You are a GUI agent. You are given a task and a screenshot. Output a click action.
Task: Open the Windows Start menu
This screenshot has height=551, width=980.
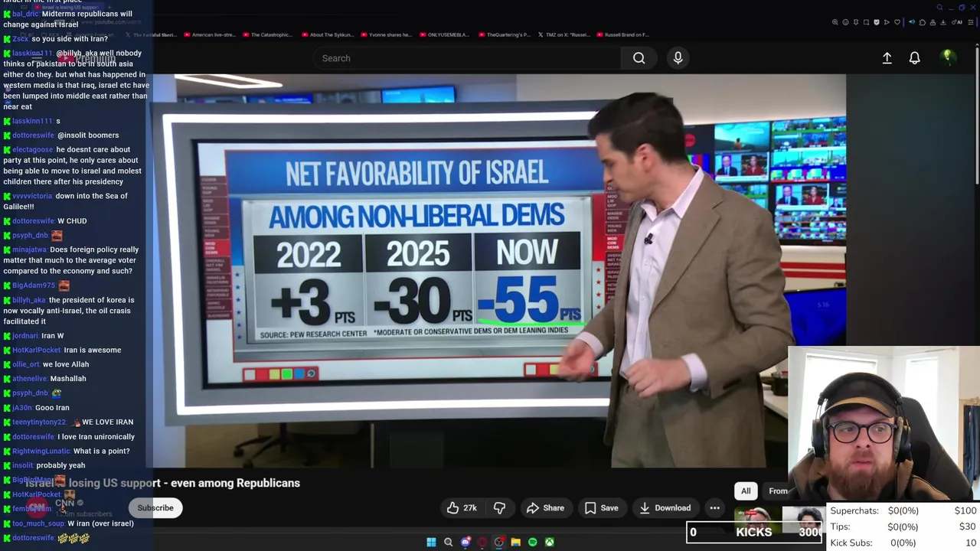pos(431,542)
